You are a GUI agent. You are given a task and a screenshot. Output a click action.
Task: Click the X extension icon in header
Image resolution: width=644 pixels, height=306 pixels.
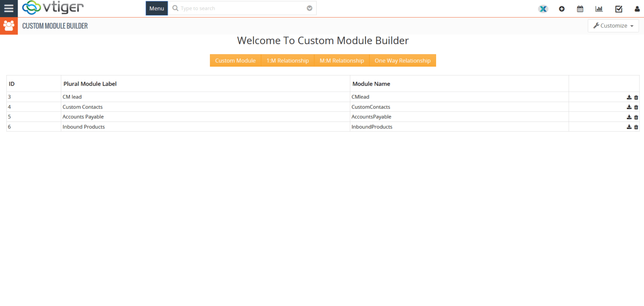(x=543, y=8)
